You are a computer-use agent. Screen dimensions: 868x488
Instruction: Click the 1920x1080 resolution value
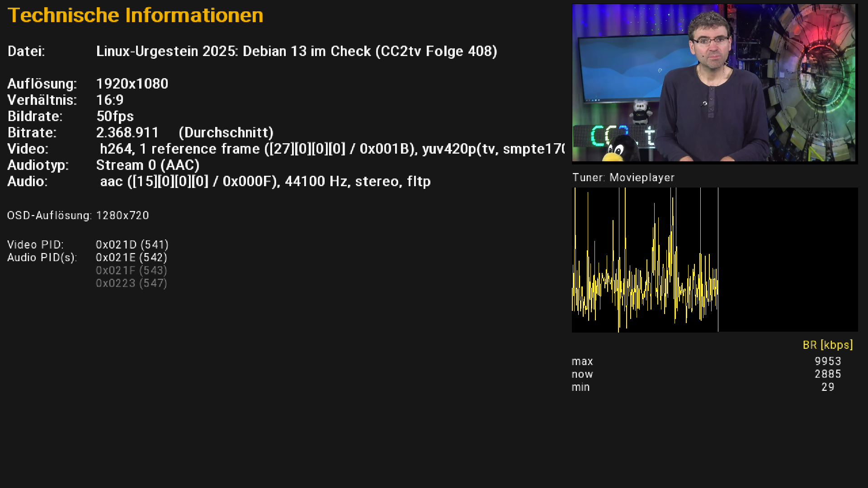(x=132, y=84)
